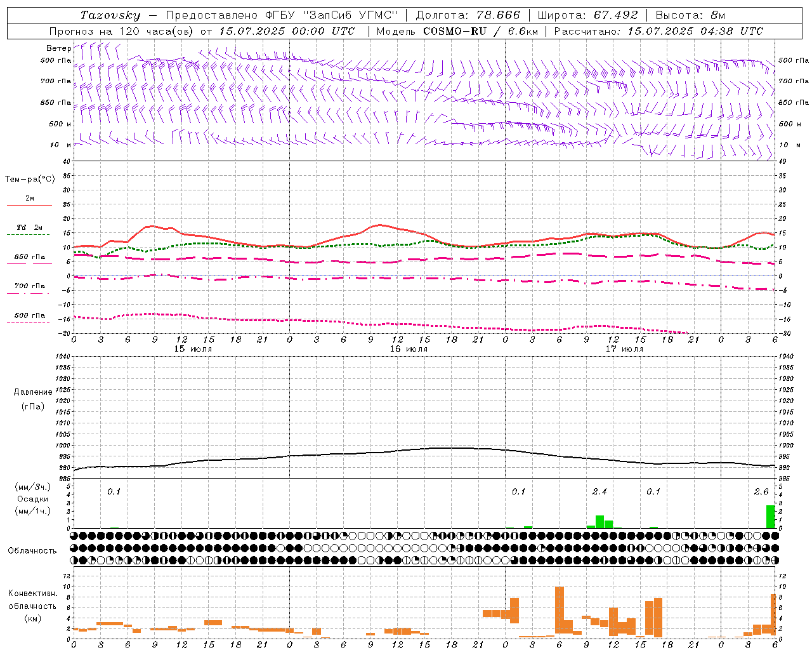Image resolution: width=812 pixels, height=650 pixels.
Task: Click the precipitation total "2.4"
Action: [599, 491]
